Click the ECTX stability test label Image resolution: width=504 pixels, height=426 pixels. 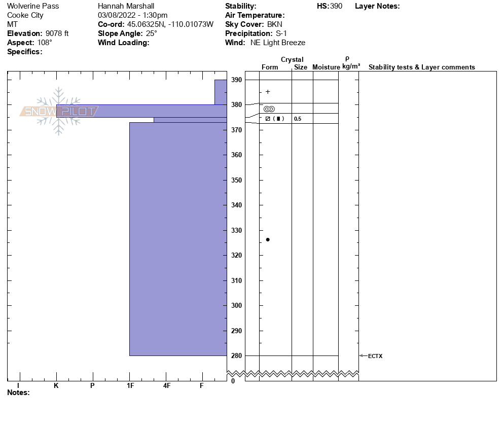(375, 356)
